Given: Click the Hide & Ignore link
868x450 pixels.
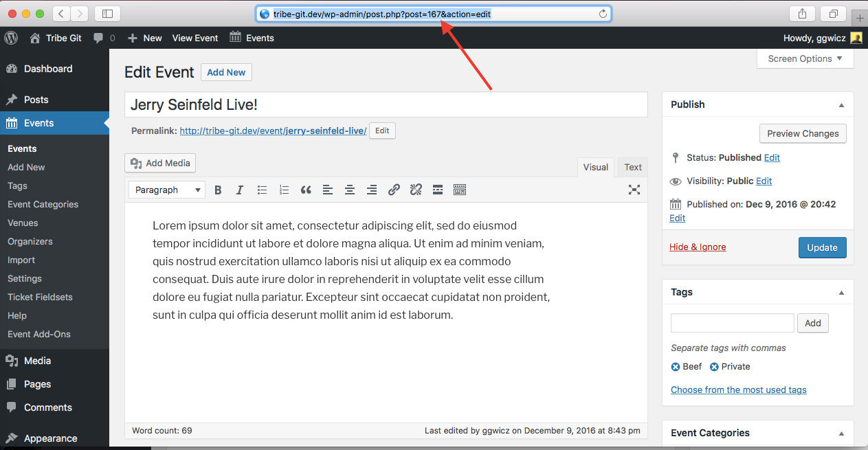Looking at the screenshot, I should (x=698, y=247).
